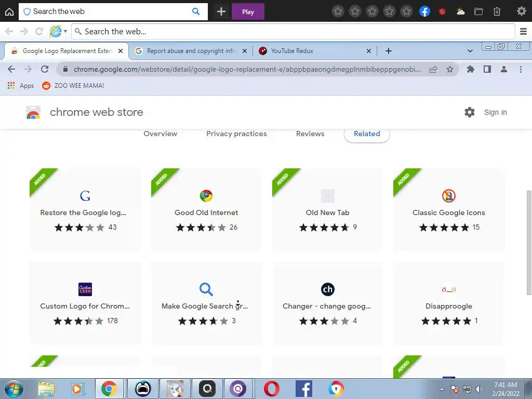
Task: Click the trash can icon
Action: [x=497, y=11]
